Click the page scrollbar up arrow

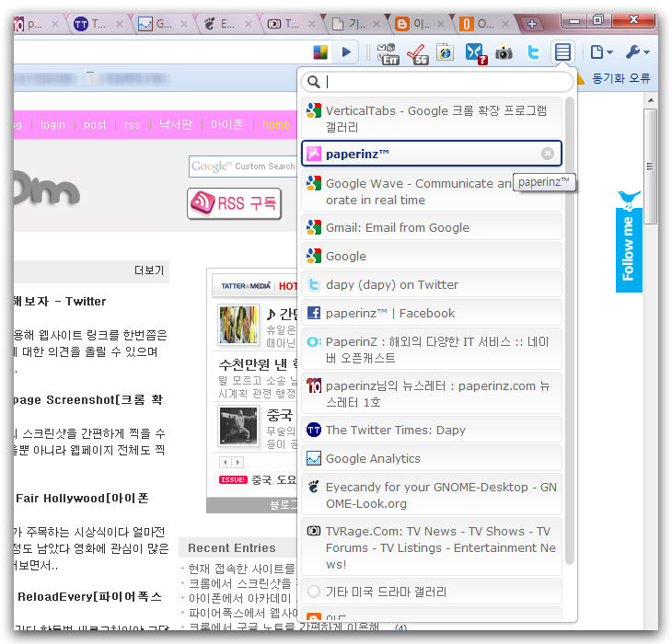(x=651, y=100)
